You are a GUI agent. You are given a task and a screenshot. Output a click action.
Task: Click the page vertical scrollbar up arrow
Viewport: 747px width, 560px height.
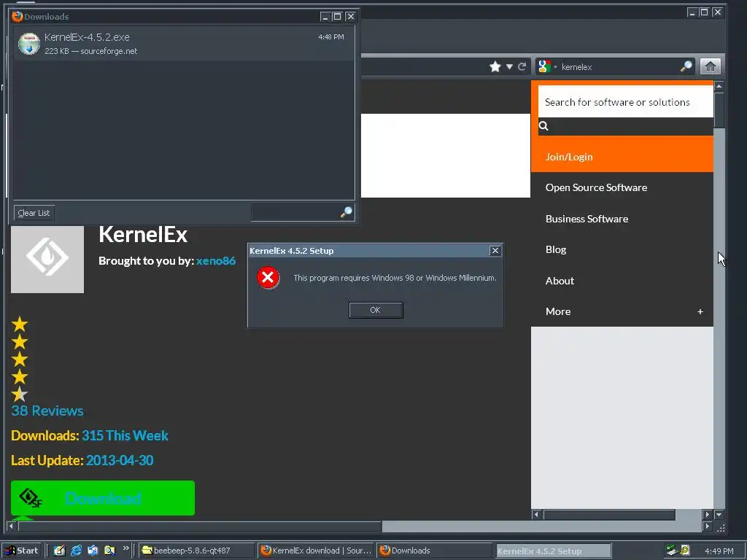[719, 86]
